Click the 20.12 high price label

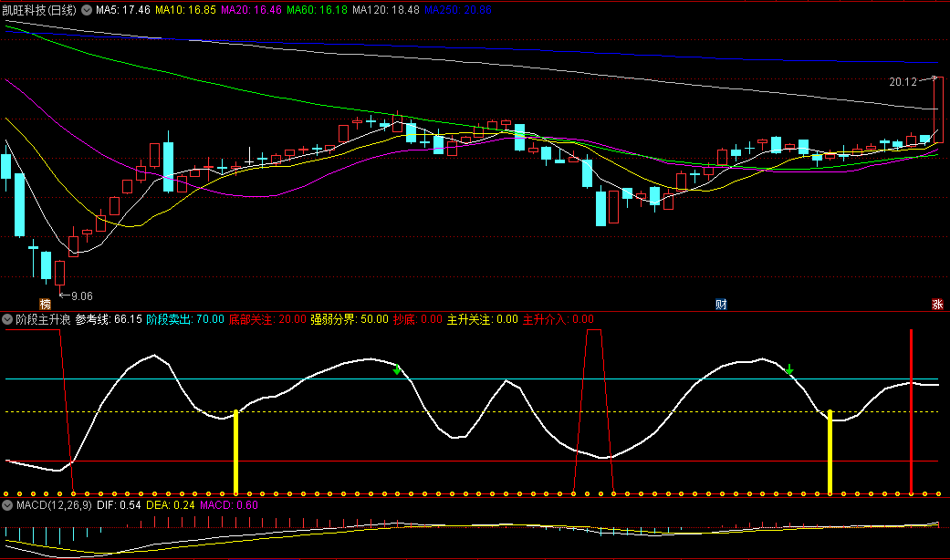[903, 82]
